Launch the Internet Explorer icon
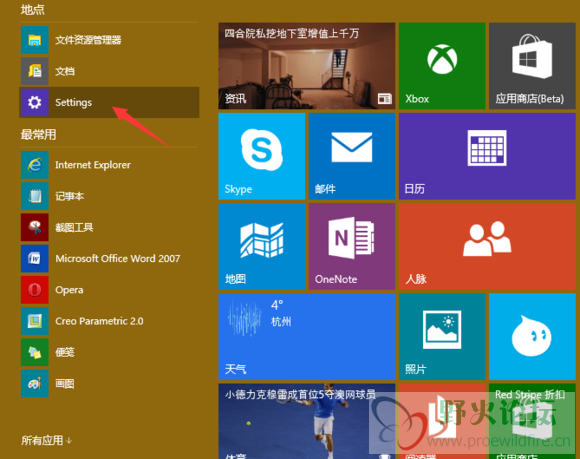This screenshot has width=580, height=459. tap(34, 165)
